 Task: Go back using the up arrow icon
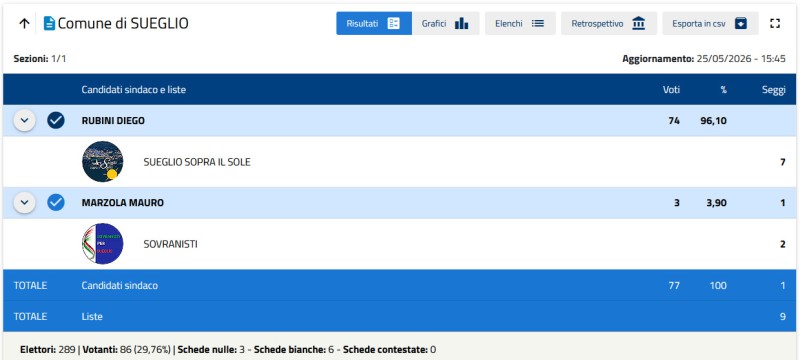(x=24, y=23)
